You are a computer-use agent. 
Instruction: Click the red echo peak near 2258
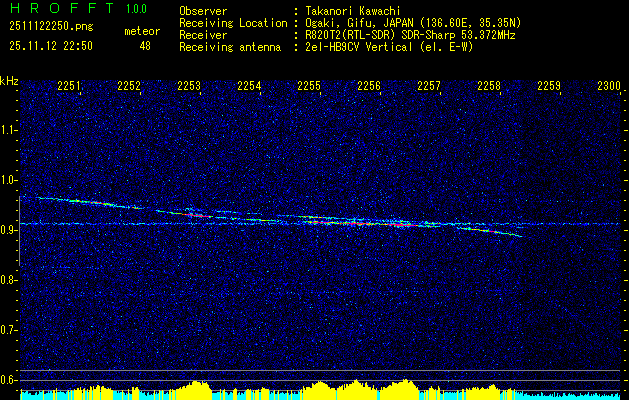click(x=490, y=231)
